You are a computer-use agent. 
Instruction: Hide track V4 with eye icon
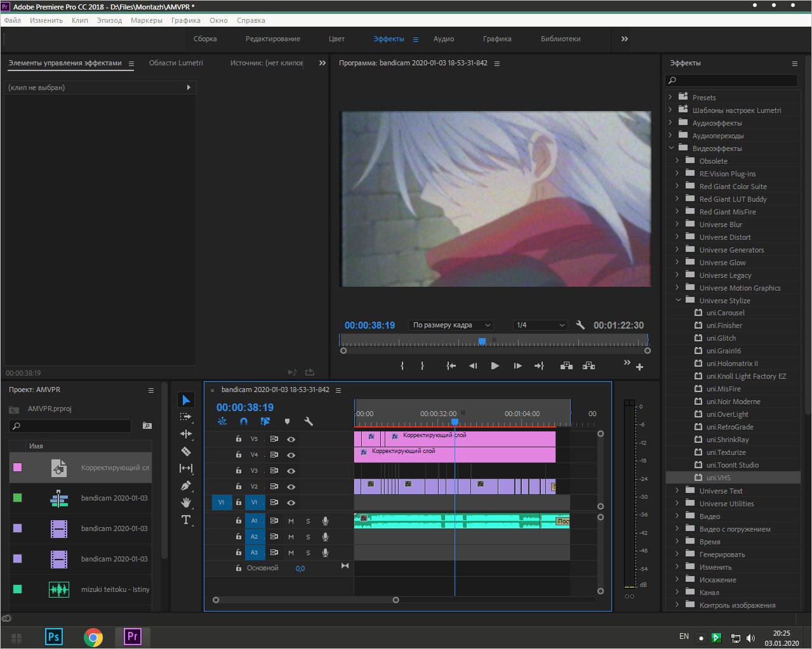pos(291,455)
